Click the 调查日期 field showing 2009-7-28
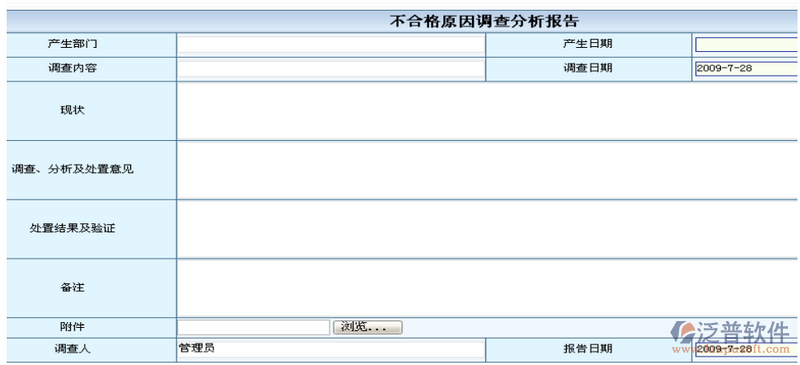The width and height of the screenshot is (800, 365). coord(746,68)
